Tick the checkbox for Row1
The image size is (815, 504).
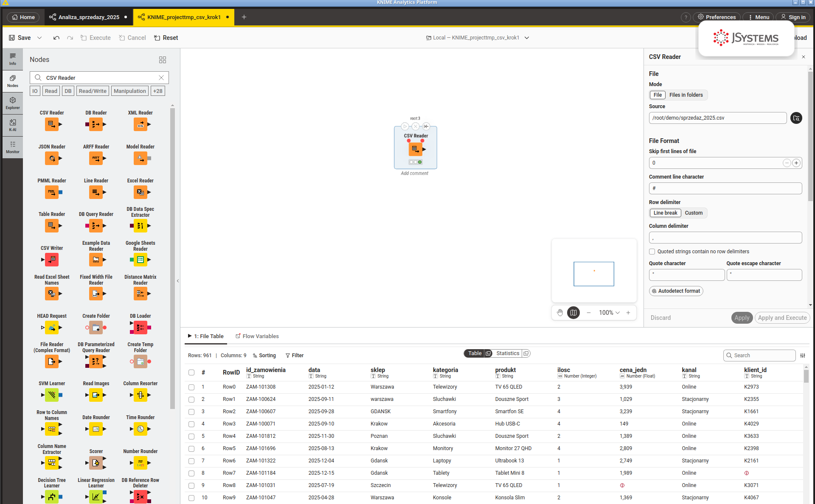191,399
